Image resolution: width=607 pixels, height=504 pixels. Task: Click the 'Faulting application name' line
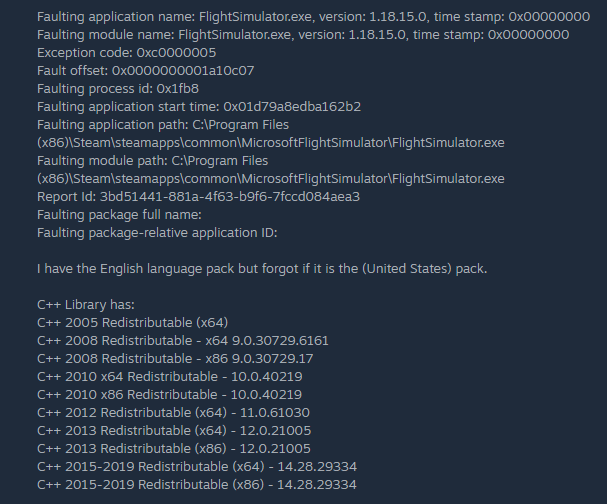tap(300, 17)
